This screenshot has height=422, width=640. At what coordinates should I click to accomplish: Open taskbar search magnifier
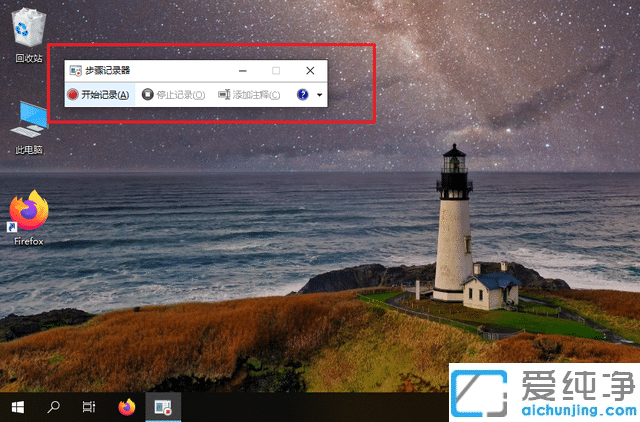tap(54, 407)
